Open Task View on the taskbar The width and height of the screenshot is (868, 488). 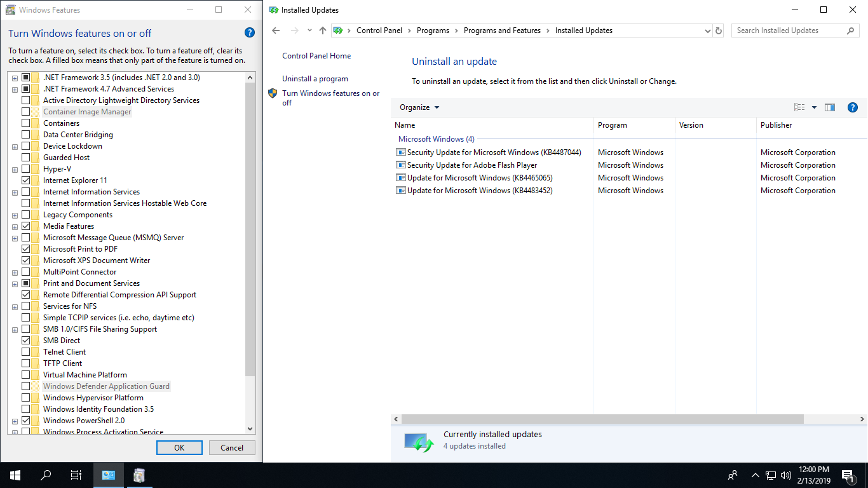click(x=76, y=475)
